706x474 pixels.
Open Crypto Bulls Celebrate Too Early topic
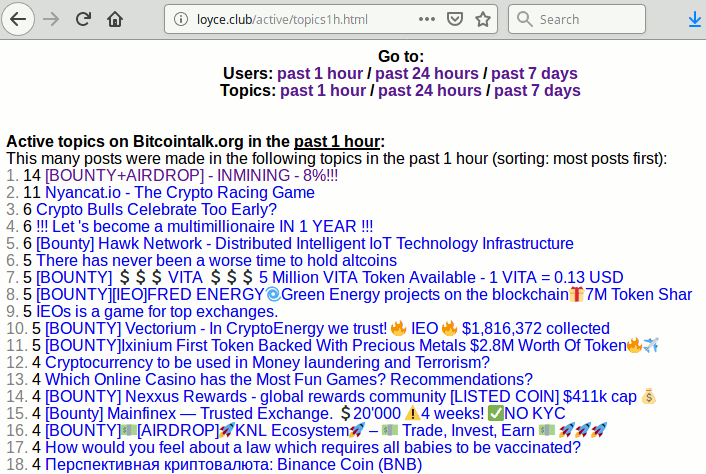point(156,209)
